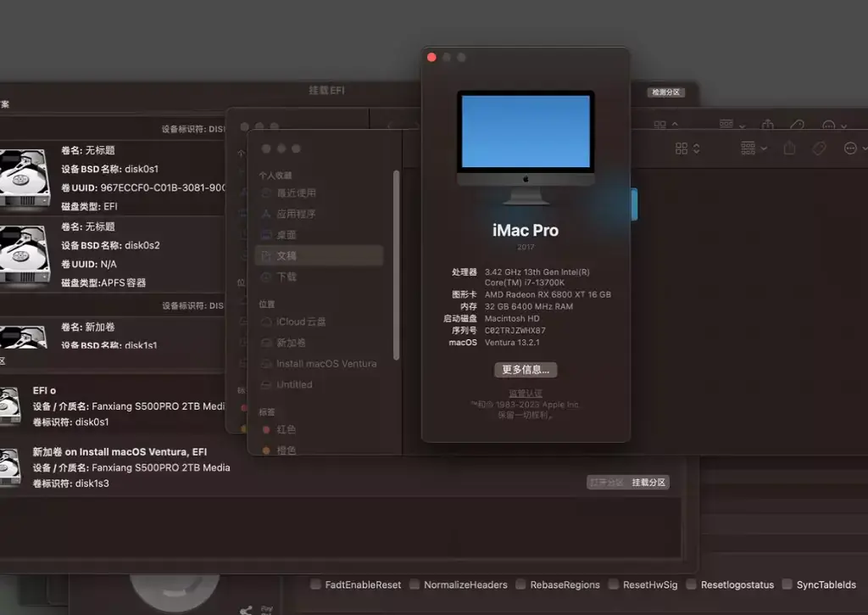This screenshot has height=615, width=868.
Task: Click the ellipsis icon in rear Finder window toolbar
Action: pyautogui.click(x=829, y=126)
